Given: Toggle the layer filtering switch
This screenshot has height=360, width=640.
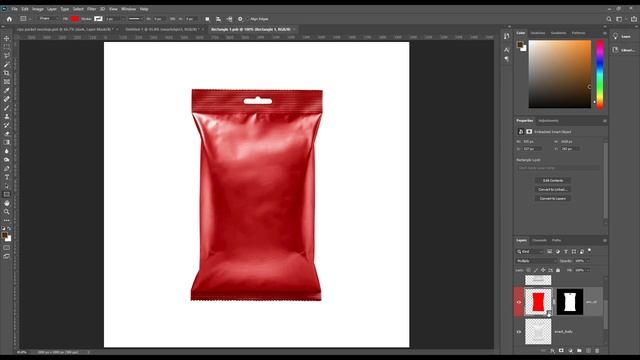Looking at the screenshot, I should coord(589,251).
